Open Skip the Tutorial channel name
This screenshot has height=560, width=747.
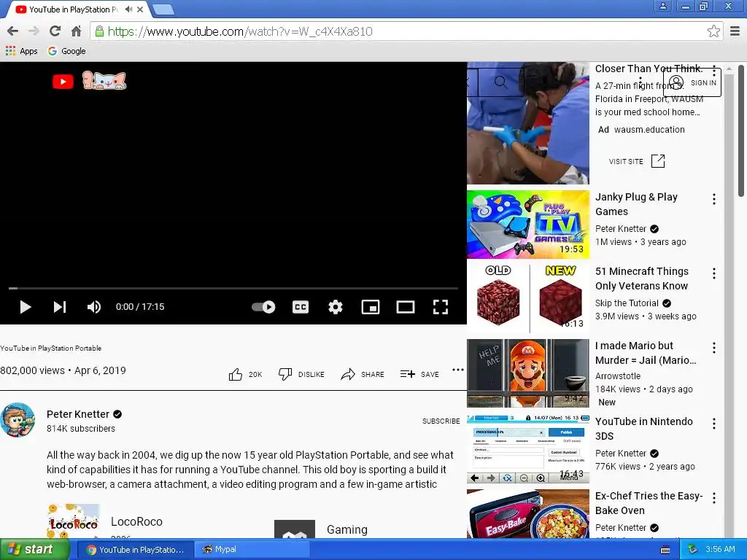(x=627, y=303)
